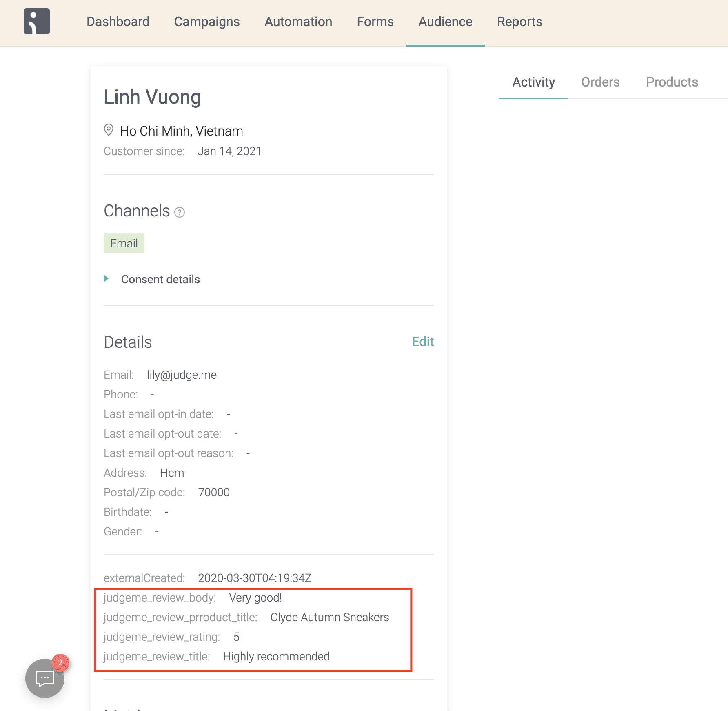Screen dimensions: 728x711
Task: Open the Automation section
Action: click(x=298, y=22)
